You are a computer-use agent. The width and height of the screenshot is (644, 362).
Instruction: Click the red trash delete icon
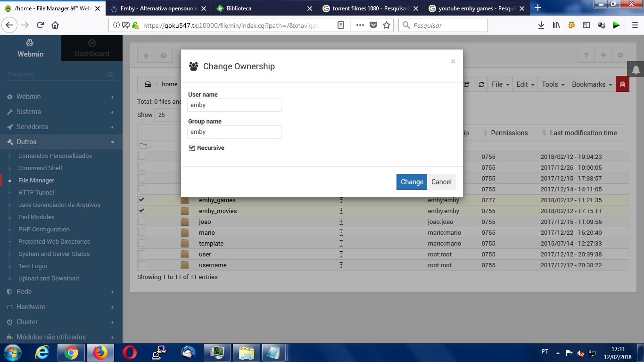622,84
